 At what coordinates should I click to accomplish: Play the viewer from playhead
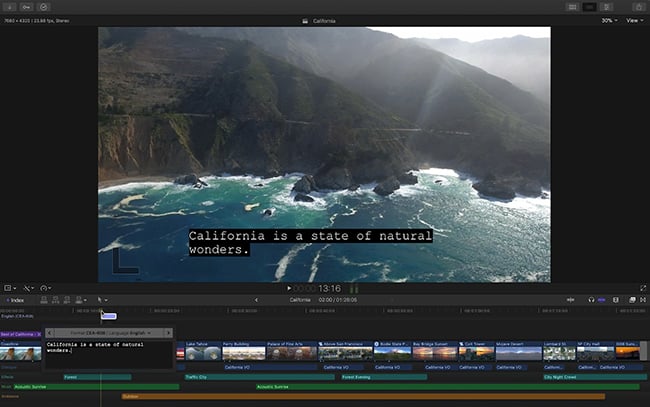click(289, 288)
